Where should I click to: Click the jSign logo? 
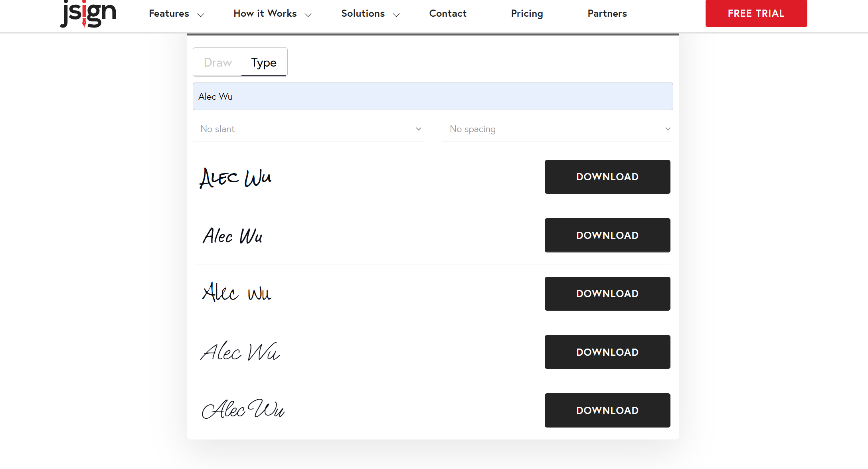click(x=88, y=14)
